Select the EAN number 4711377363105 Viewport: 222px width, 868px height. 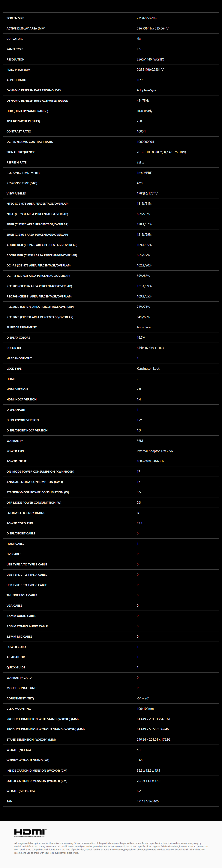148,801
